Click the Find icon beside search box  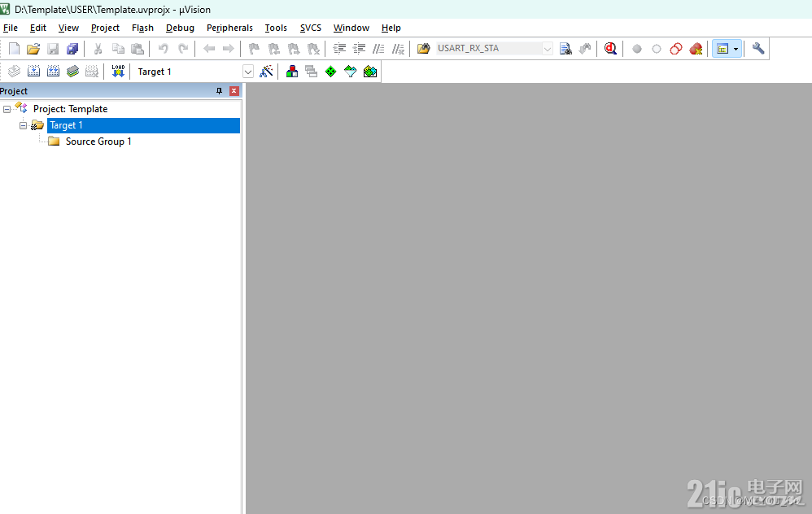[x=565, y=49]
